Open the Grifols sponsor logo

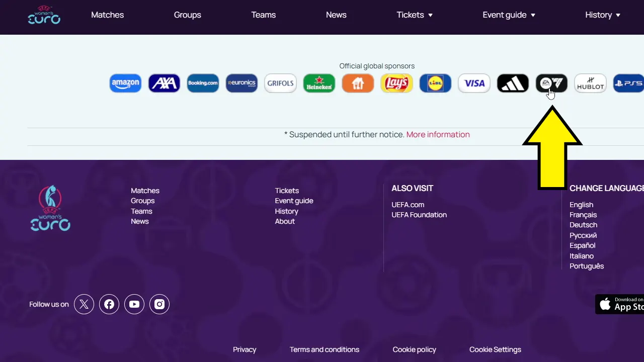(280, 83)
